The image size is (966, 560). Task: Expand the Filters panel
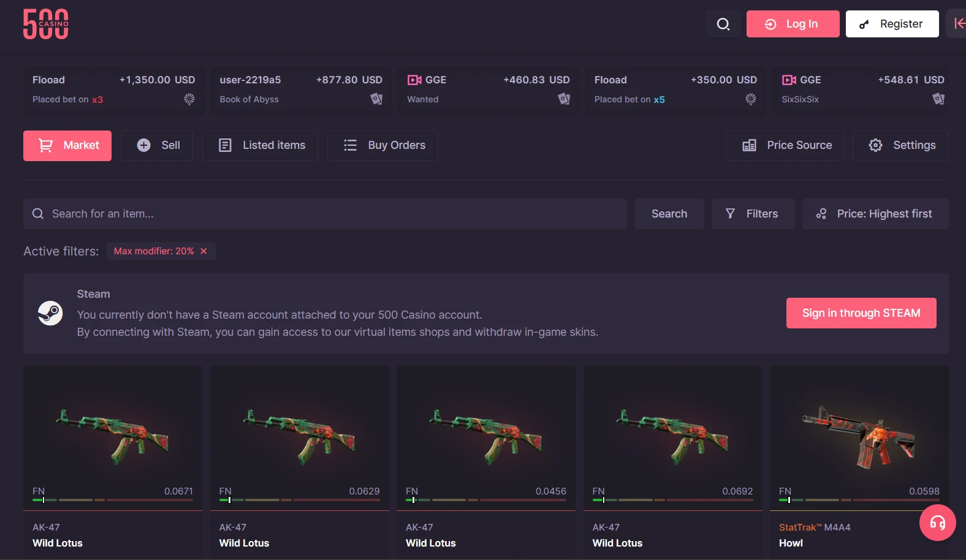(753, 214)
